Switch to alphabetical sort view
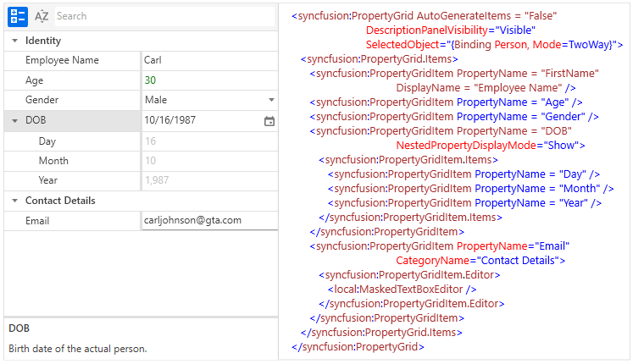The height and width of the screenshot is (364, 633). click(41, 15)
